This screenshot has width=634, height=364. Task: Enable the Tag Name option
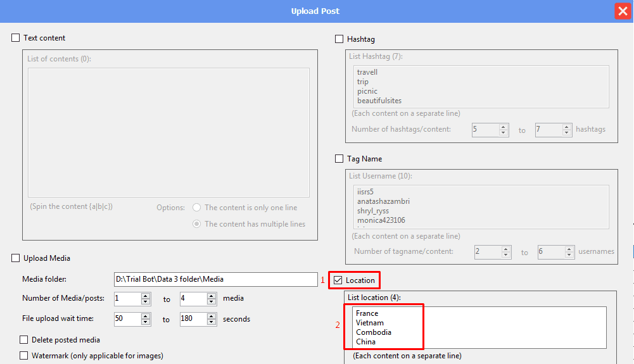339,159
